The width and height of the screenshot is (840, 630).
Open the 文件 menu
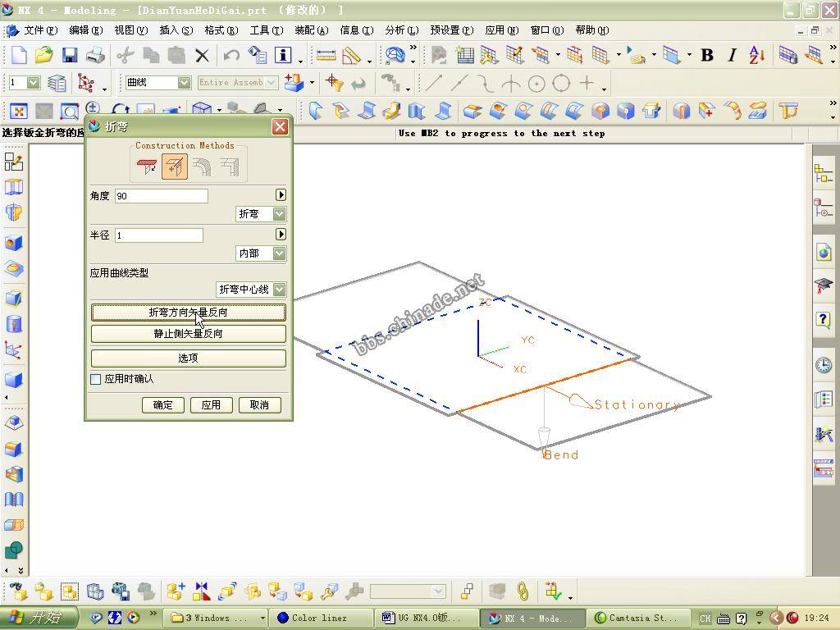point(39,30)
